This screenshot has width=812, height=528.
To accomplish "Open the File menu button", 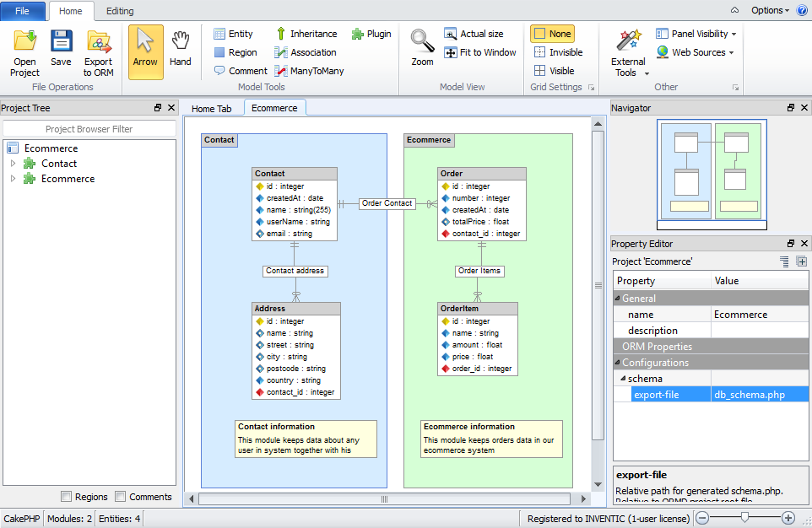I will [x=23, y=11].
